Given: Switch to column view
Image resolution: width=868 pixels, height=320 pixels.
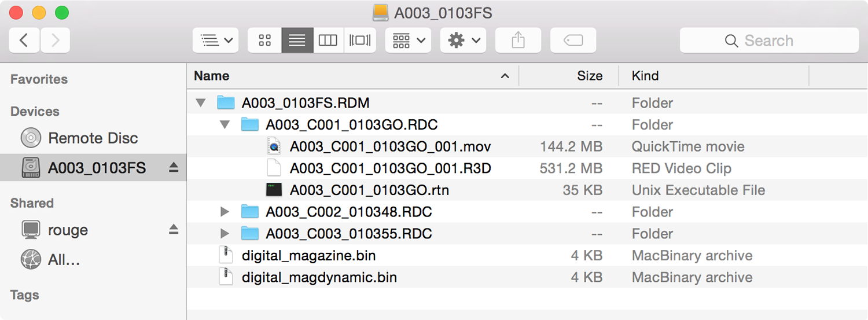Looking at the screenshot, I should point(328,41).
